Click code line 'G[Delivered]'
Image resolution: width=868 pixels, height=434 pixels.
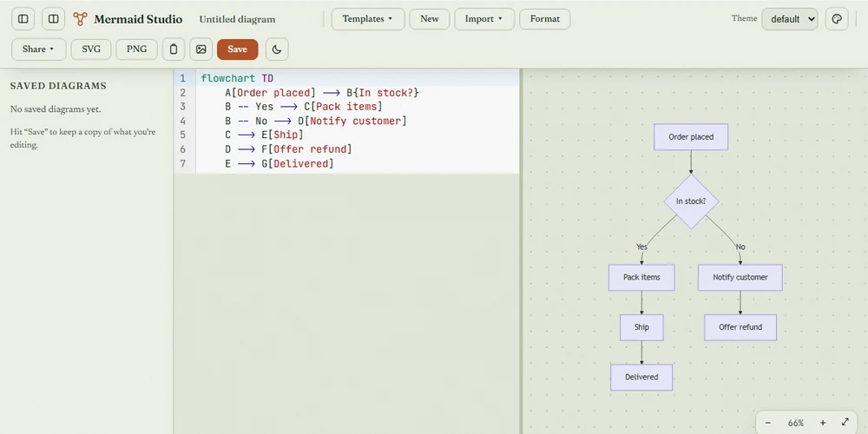point(358,163)
